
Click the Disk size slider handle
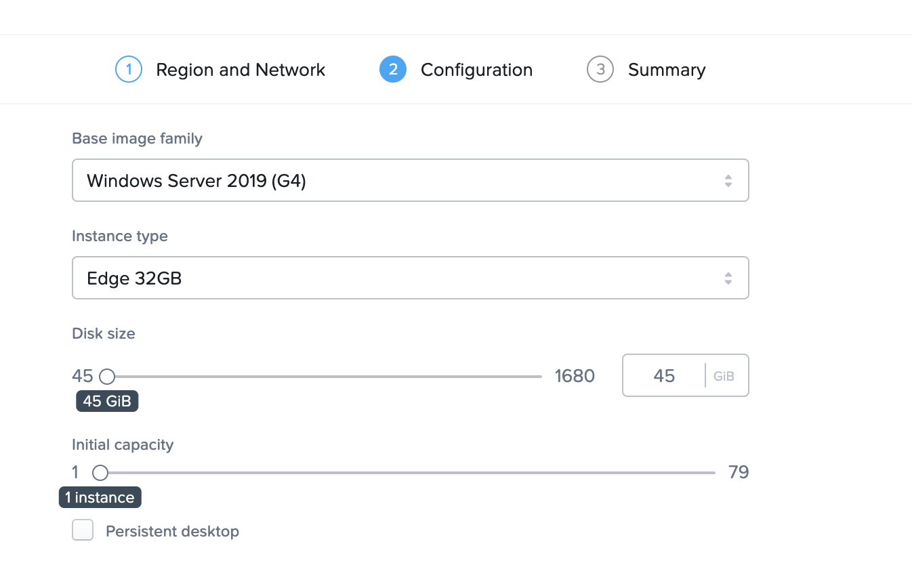(107, 377)
